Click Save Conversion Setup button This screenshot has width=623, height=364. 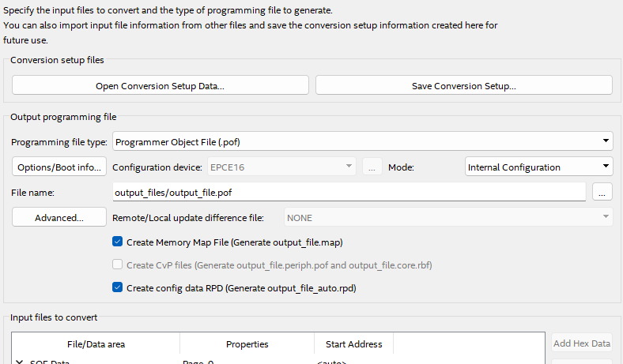(463, 85)
